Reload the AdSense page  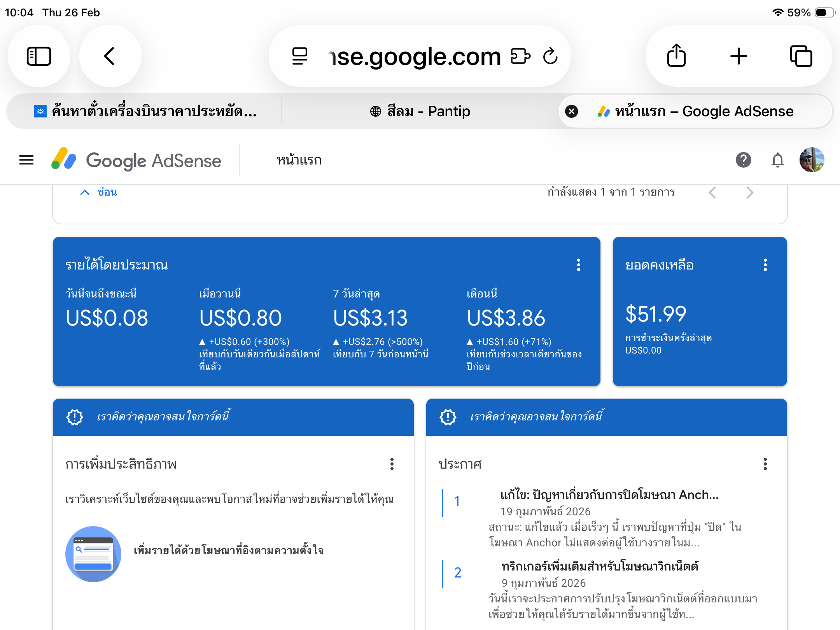pyautogui.click(x=550, y=56)
